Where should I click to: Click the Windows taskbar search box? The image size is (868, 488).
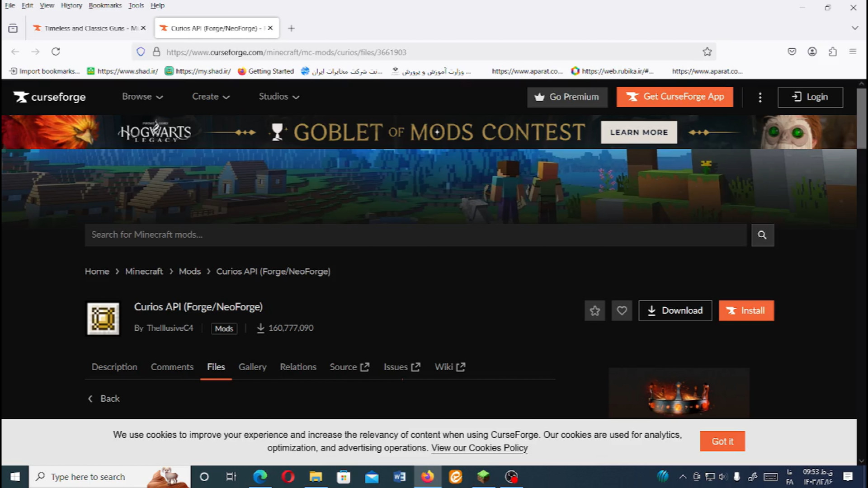(x=110, y=477)
